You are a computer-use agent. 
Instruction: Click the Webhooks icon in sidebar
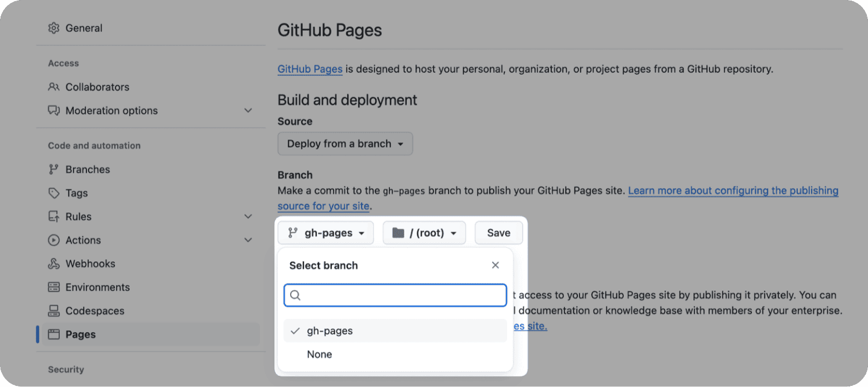(54, 264)
